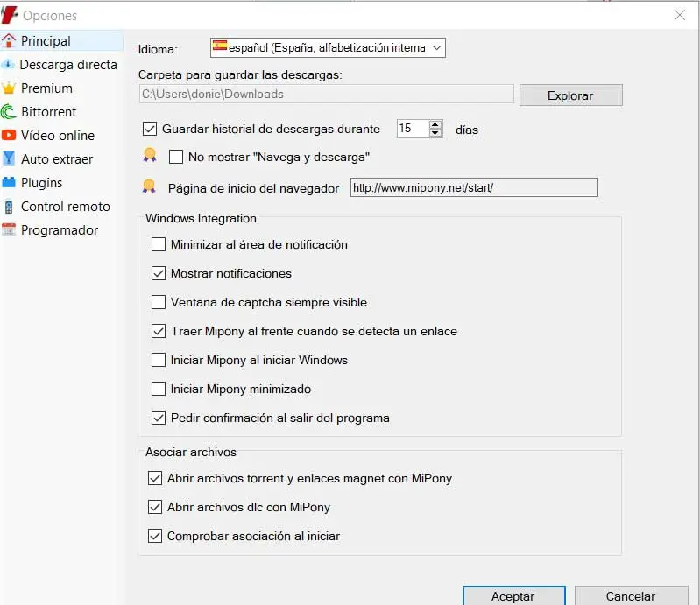Click premium badge beside Página de inicio
This screenshot has height=605, width=700.
(149, 186)
